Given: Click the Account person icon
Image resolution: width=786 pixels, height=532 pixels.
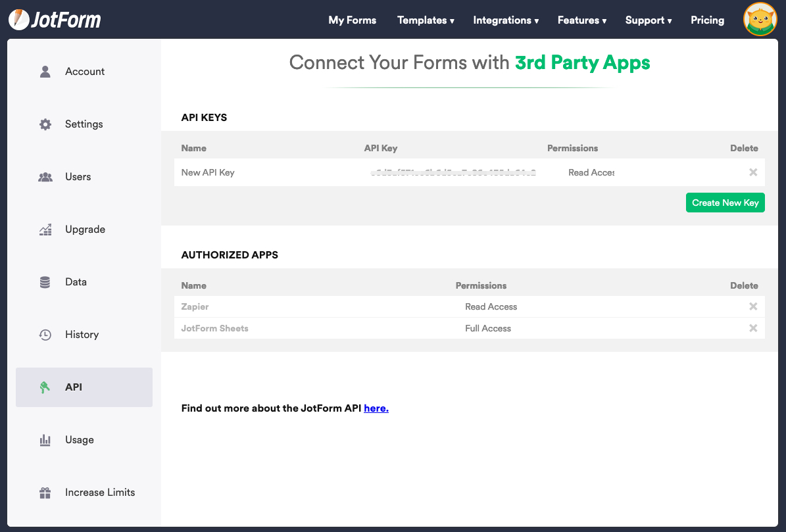Looking at the screenshot, I should [x=45, y=72].
